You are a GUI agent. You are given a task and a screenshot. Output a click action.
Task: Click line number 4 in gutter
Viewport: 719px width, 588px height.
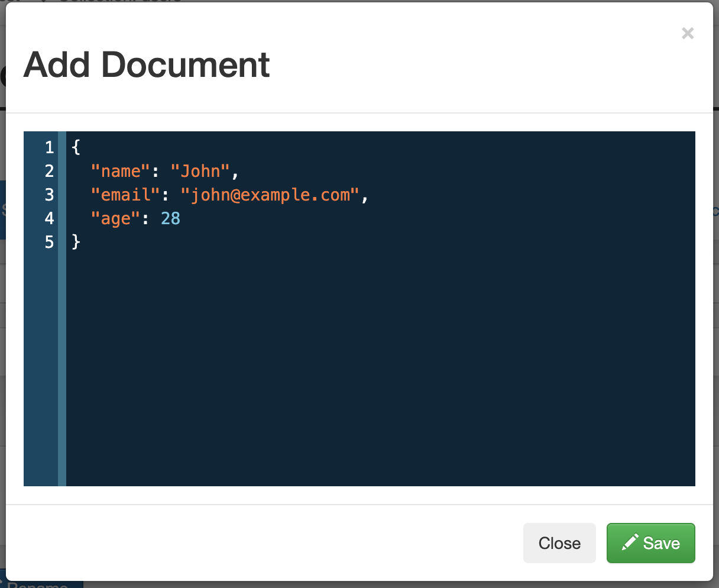pos(49,218)
